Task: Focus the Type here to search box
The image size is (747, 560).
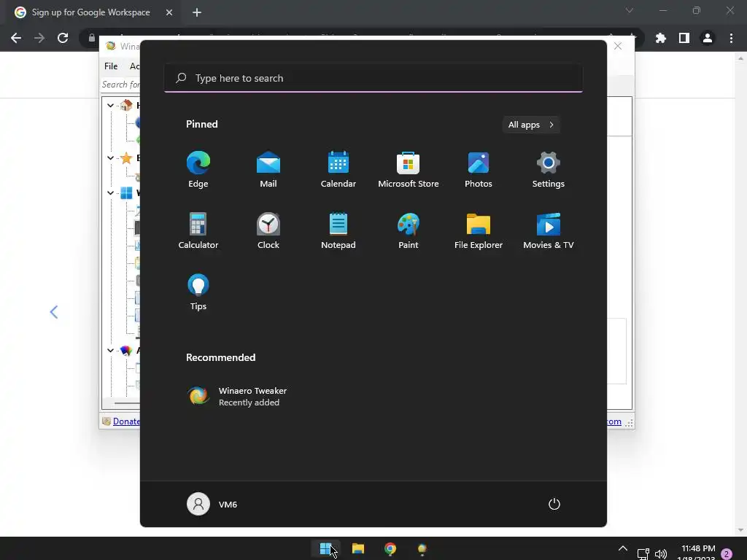Action: pos(373,78)
